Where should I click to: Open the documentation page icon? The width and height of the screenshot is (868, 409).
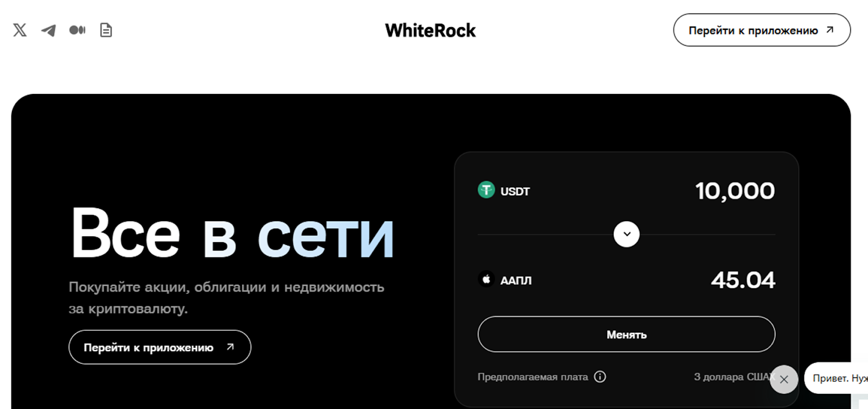click(106, 30)
